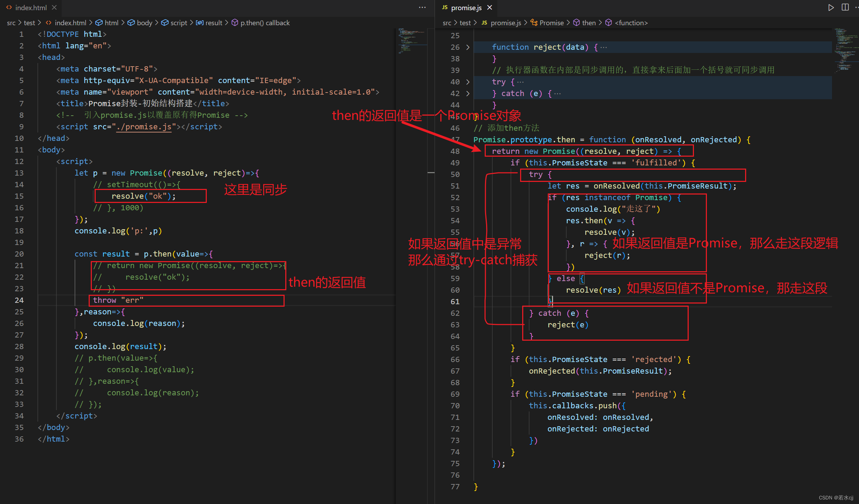Click 'test' breadcrumb in left editor

(29, 23)
